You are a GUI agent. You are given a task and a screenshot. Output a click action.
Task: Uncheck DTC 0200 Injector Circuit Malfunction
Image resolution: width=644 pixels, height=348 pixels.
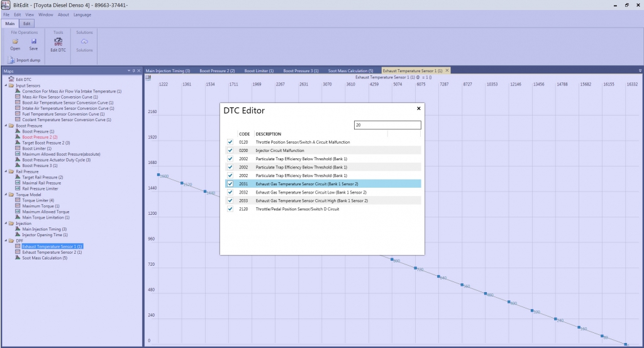click(x=230, y=150)
